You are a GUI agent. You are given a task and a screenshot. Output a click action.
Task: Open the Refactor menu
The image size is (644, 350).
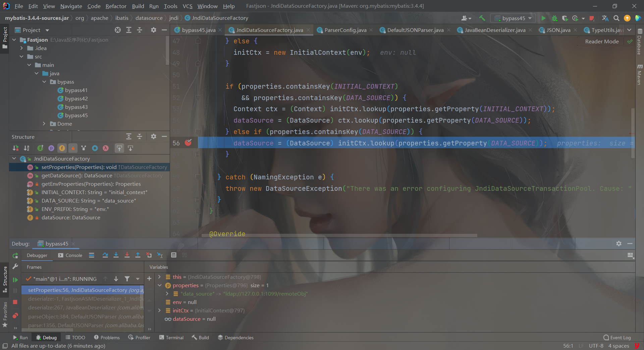116,6
